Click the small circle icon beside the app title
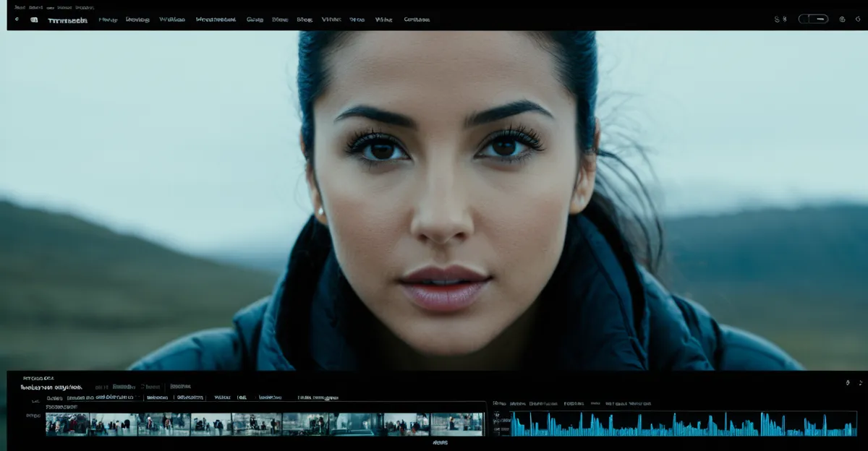 pyautogui.click(x=17, y=20)
